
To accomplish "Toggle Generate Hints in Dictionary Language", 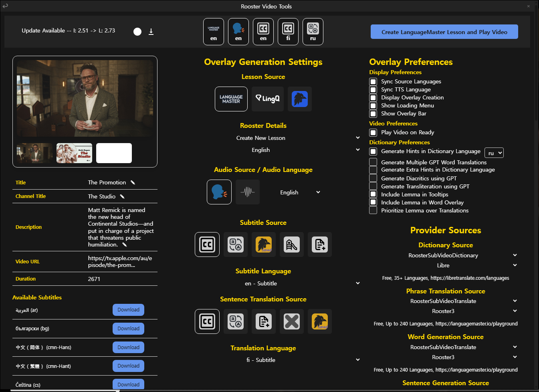I will [373, 152].
